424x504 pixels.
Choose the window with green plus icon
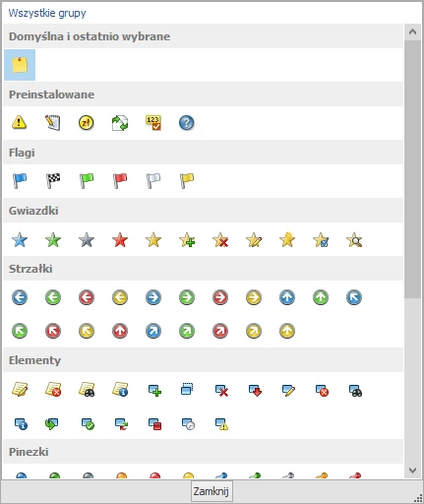point(154,391)
